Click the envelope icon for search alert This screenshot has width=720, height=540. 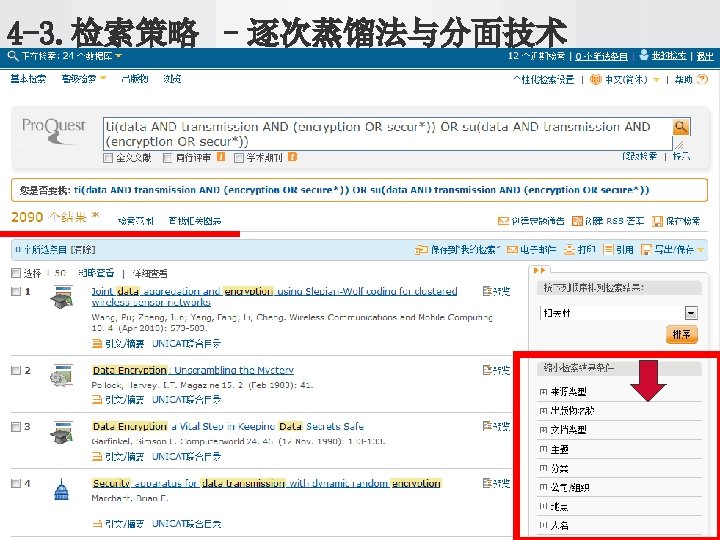503,221
